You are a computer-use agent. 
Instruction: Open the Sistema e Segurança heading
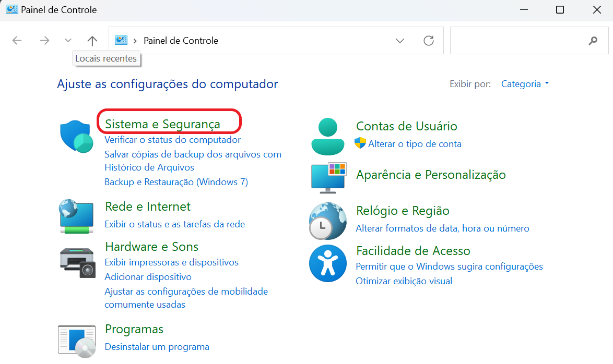pos(162,124)
